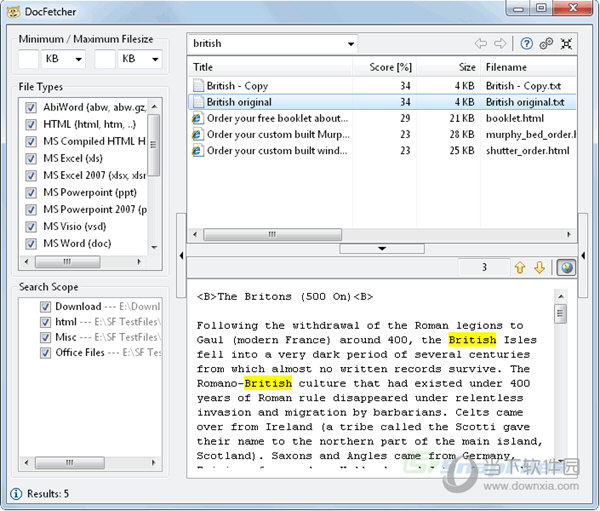Click the preview text vertical scrollbar thumb
This screenshot has width=600, height=511.
coord(561,314)
